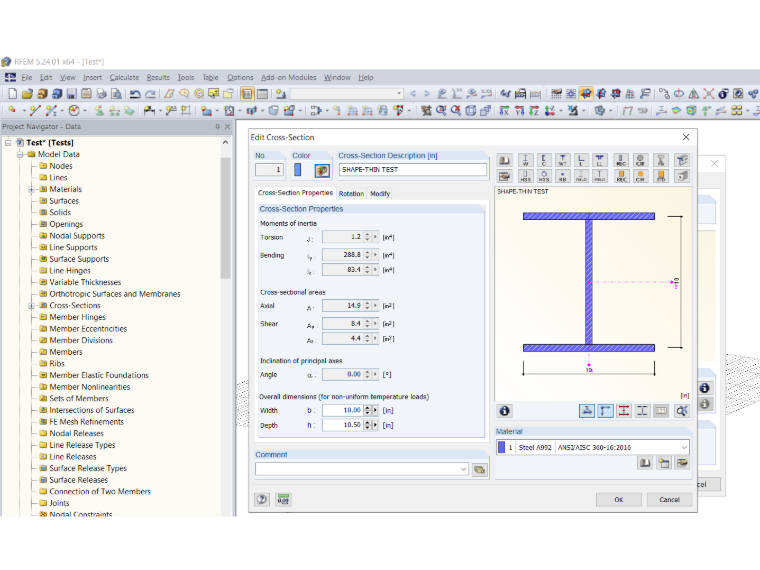Open the cross-section library book icon
This screenshot has height=570, width=760.
click(505, 160)
